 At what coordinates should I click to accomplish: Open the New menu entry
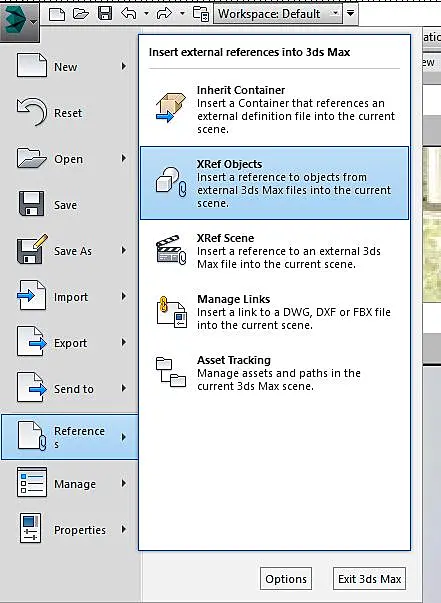click(x=70, y=67)
